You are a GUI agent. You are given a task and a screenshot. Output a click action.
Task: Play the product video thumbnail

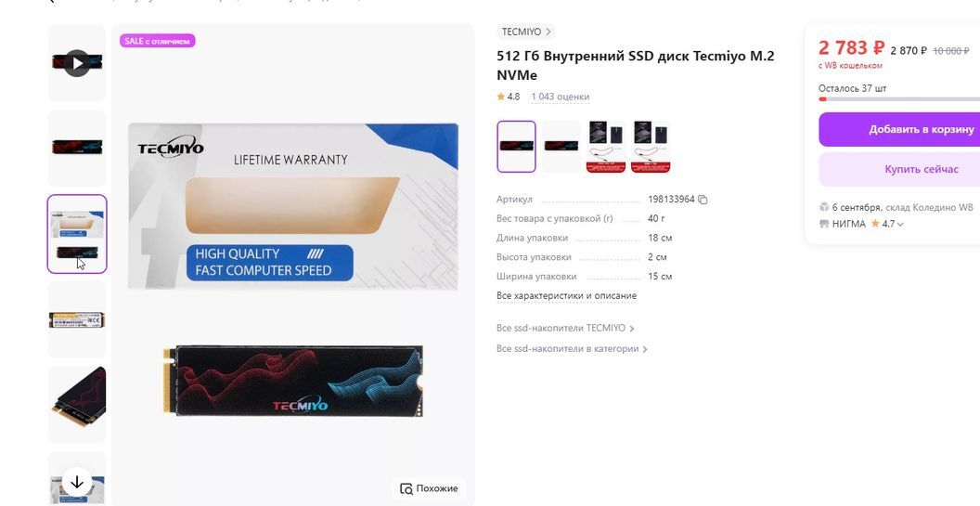(77, 63)
